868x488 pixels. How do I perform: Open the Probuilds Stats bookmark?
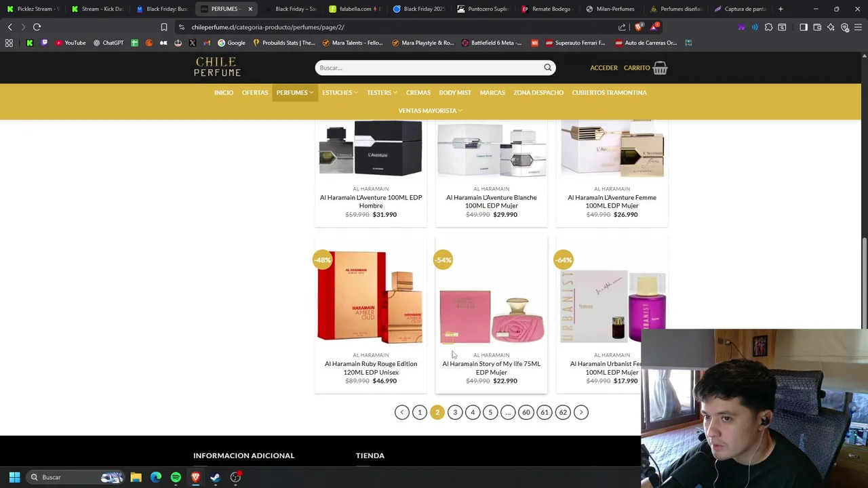[283, 43]
